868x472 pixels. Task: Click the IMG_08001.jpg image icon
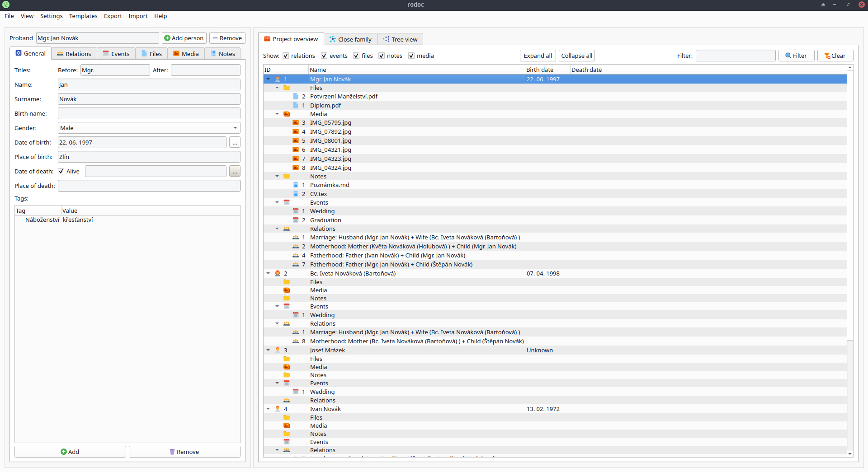click(296, 140)
